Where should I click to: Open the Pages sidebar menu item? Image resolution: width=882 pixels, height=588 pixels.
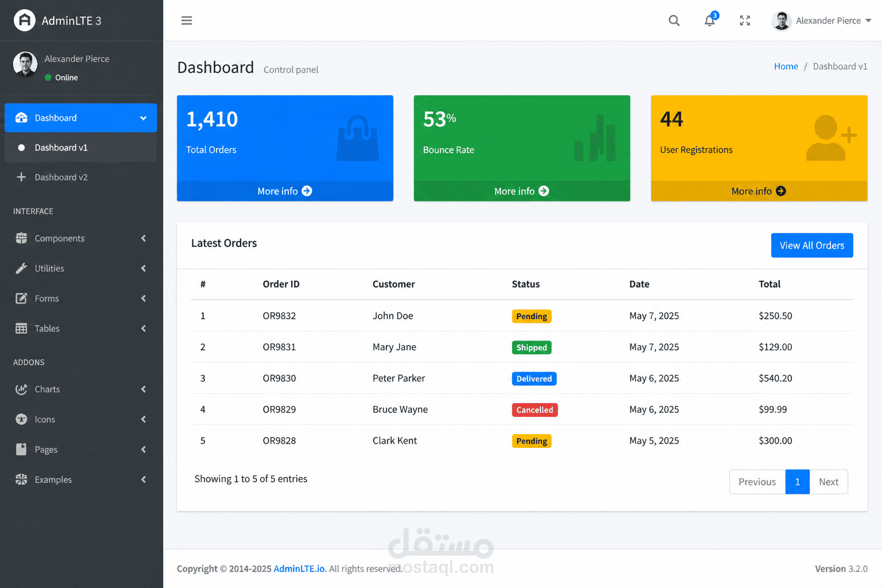[x=80, y=450]
